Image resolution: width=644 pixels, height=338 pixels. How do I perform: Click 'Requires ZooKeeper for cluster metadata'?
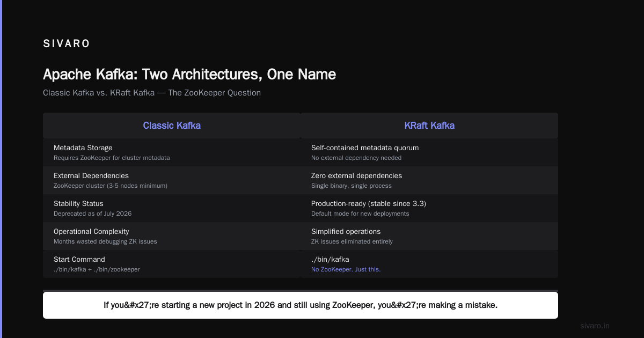(112, 158)
